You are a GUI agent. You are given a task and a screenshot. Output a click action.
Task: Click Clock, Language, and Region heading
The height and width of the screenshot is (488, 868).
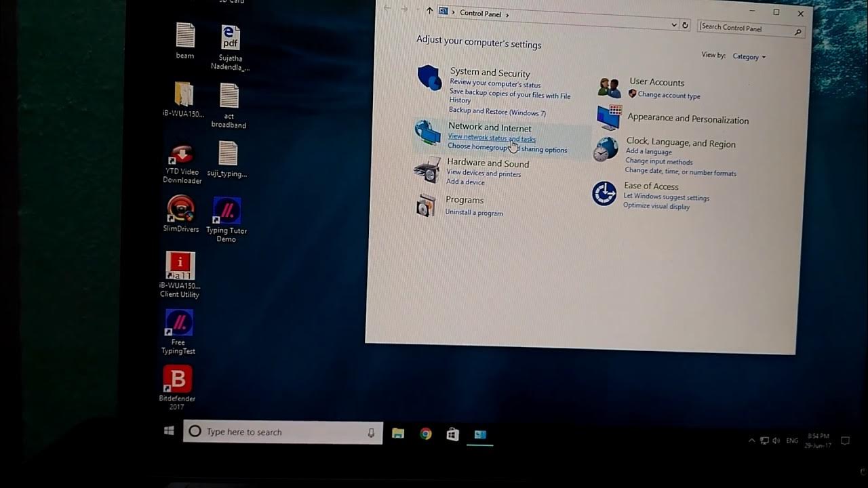pos(681,143)
